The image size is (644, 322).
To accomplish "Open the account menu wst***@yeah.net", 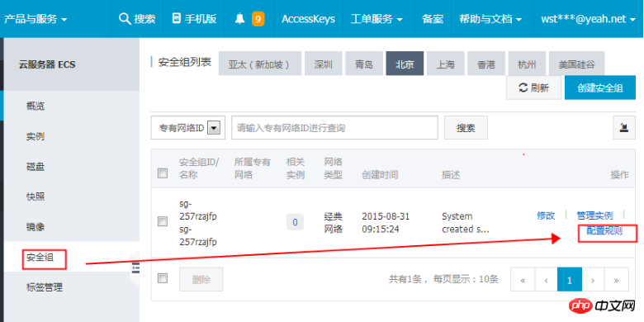I will pyautogui.click(x=588, y=19).
